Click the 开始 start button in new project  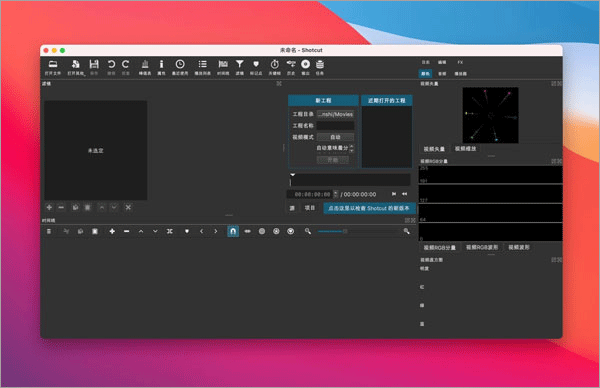[x=333, y=160]
